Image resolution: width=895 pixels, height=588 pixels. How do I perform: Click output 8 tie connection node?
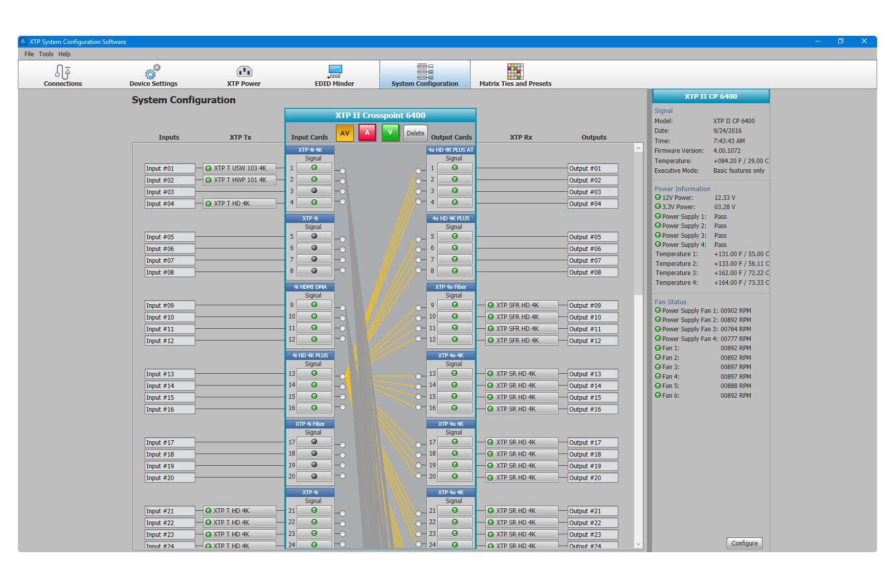click(418, 270)
